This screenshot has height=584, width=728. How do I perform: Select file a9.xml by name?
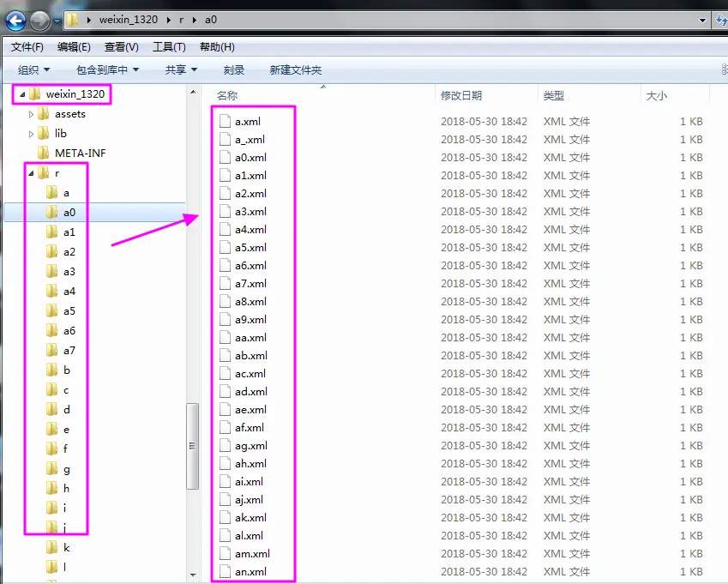click(250, 319)
